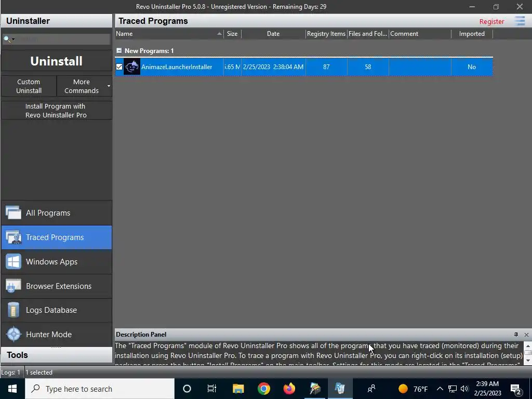Launch Google Chrome from taskbar
This screenshot has height=399, width=532.
pos(263,389)
